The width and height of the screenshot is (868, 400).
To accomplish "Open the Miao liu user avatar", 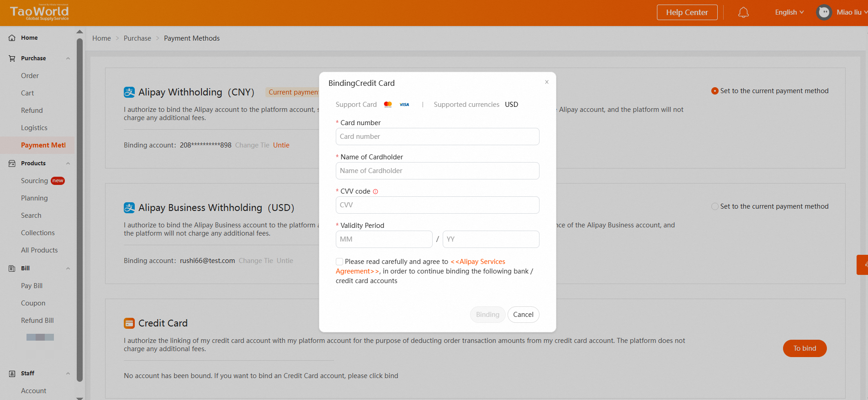I will point(824,12).
